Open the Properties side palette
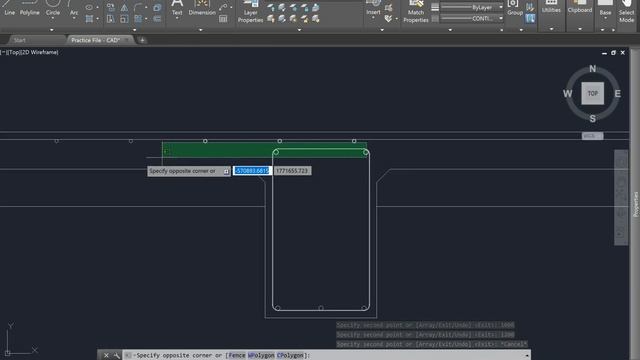 (636, 204)
